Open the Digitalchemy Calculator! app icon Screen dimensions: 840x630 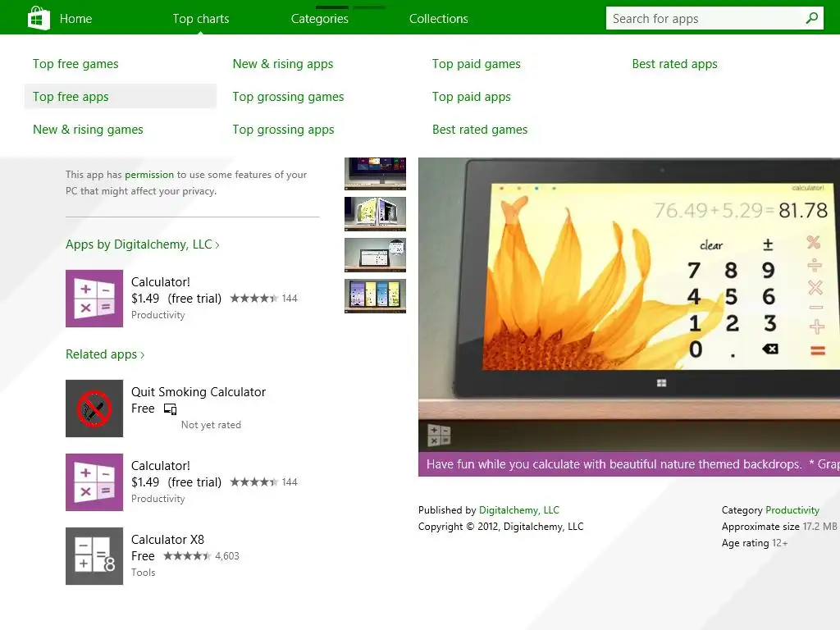tap(94, 299)
